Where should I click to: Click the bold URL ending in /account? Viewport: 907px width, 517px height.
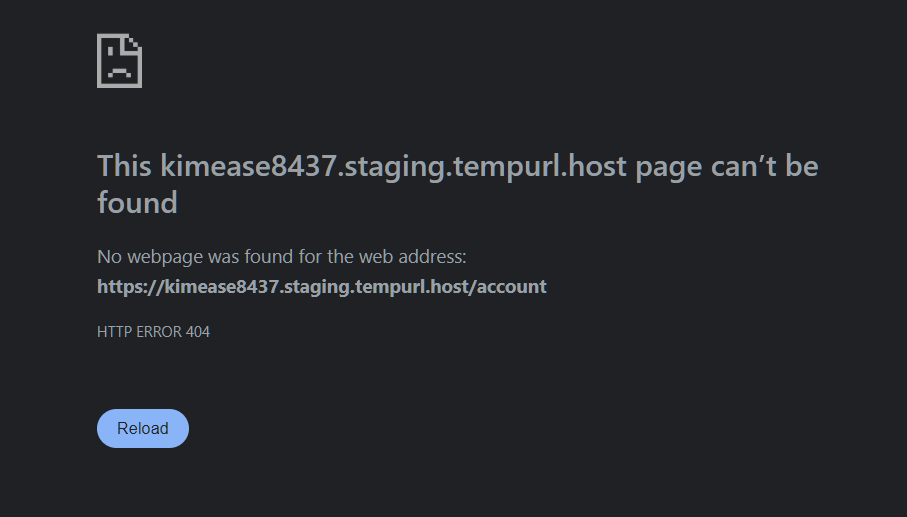coord(321,287)
